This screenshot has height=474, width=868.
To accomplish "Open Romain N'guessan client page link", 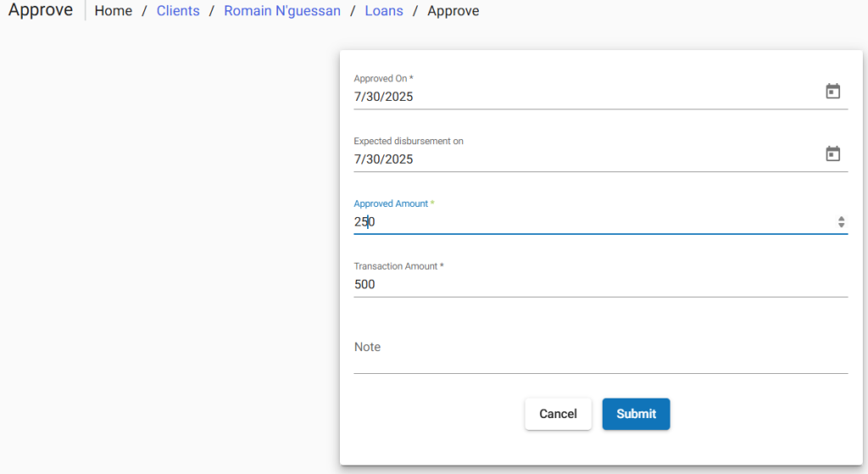I will [282, 11].
